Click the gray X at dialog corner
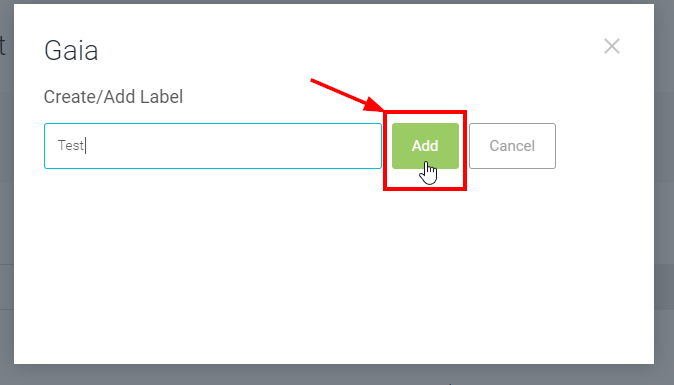The image size is (674, 385). tap(612, 46)
